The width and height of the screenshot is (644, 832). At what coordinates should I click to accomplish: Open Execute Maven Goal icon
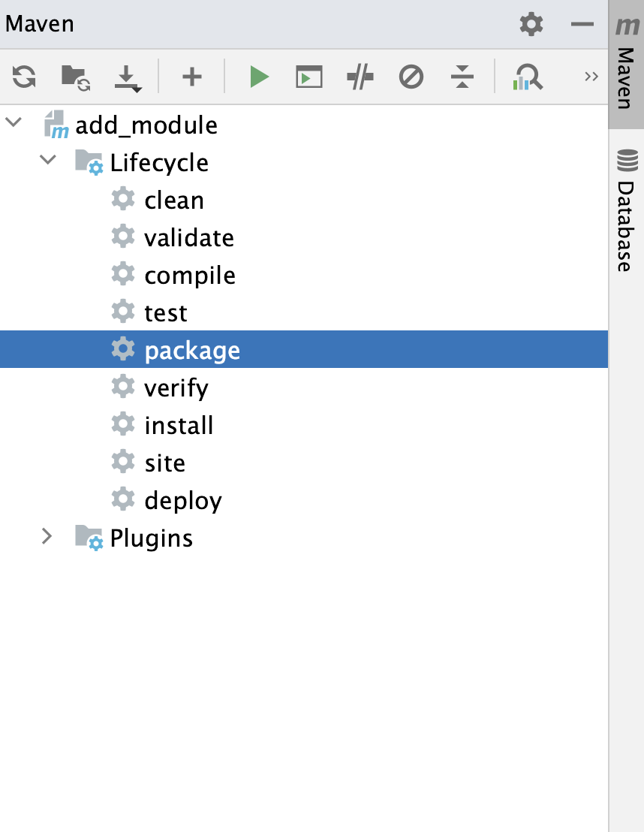coord(308,77)
